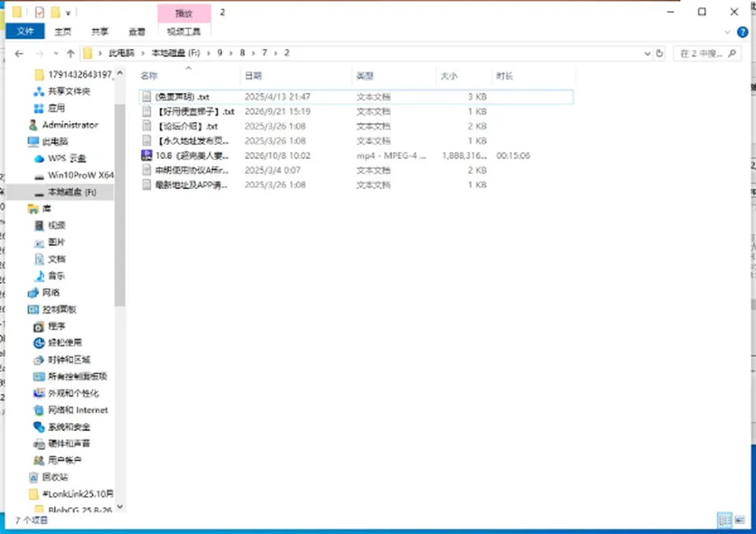The width and height of the screenshot is (756, 534).
Task: Refresh the current folder view
Action: [660, 54]
